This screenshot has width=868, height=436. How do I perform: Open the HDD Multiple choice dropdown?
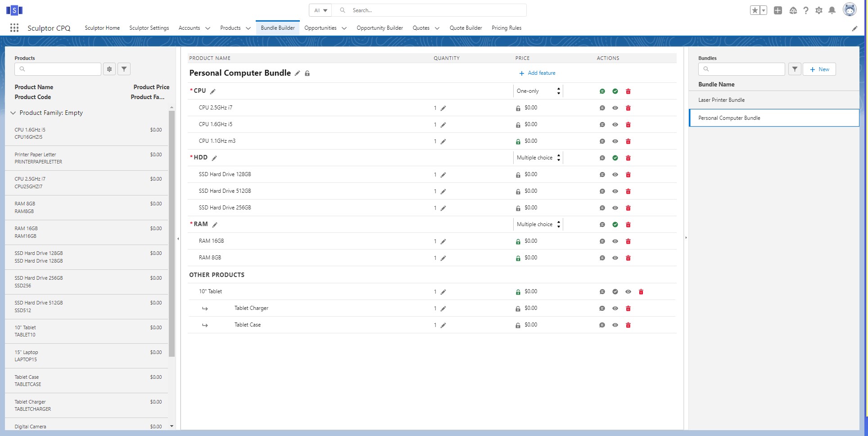pos(538,158)
